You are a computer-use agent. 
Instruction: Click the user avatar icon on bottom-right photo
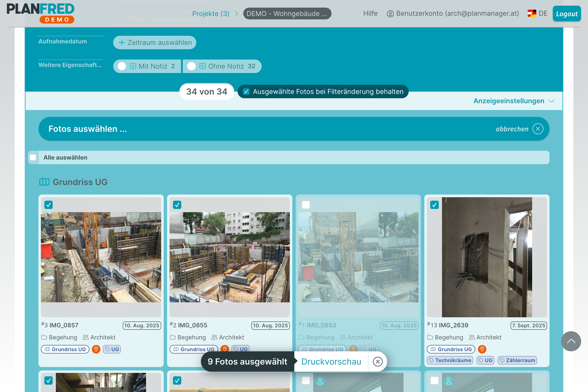pyautogui.click(x=449, y=381)
